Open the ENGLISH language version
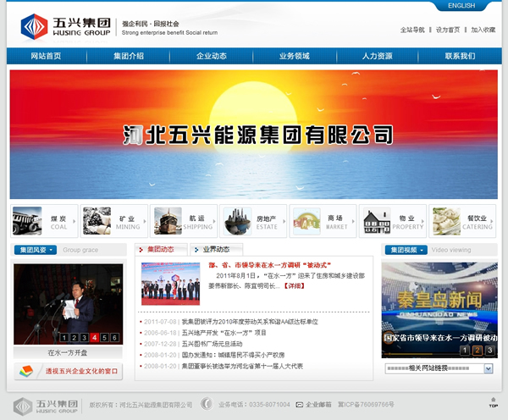 [461, 6]
